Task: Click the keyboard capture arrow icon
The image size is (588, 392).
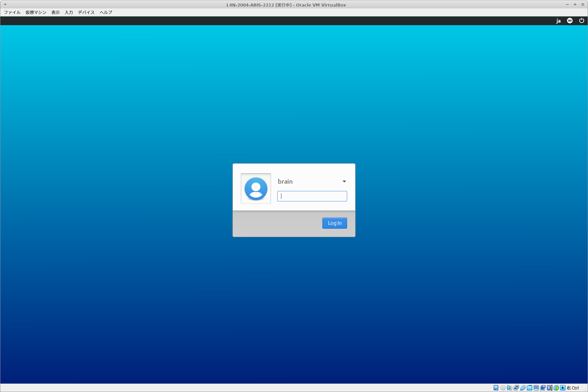Action: tap(563, 387)
